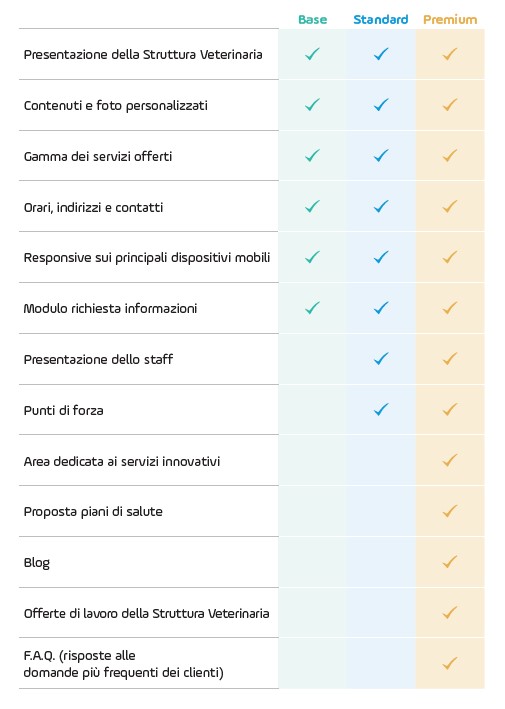Click Premium checkmark for Offerte di lavoro
The image size is (505, 709).
tap(450, 613)
